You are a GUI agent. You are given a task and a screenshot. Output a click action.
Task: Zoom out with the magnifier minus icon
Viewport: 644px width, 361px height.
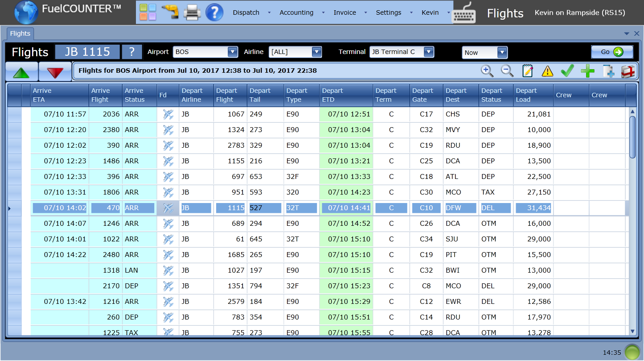coord(507,71)
